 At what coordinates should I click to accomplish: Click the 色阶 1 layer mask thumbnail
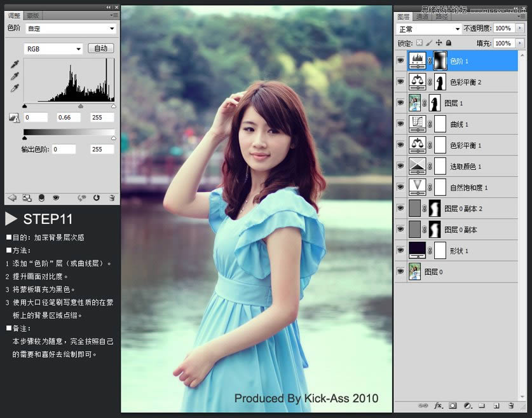click(440, 60)
